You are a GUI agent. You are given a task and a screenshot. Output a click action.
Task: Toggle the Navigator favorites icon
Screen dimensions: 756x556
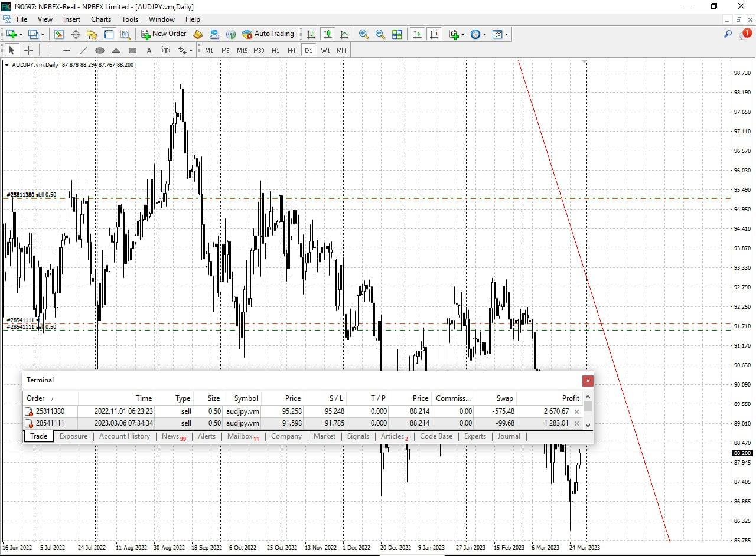coord(92,34)
